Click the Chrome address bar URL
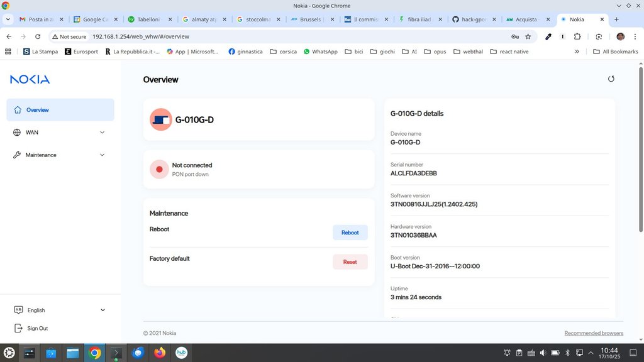The image size is (644, 362). click(141, 36)
